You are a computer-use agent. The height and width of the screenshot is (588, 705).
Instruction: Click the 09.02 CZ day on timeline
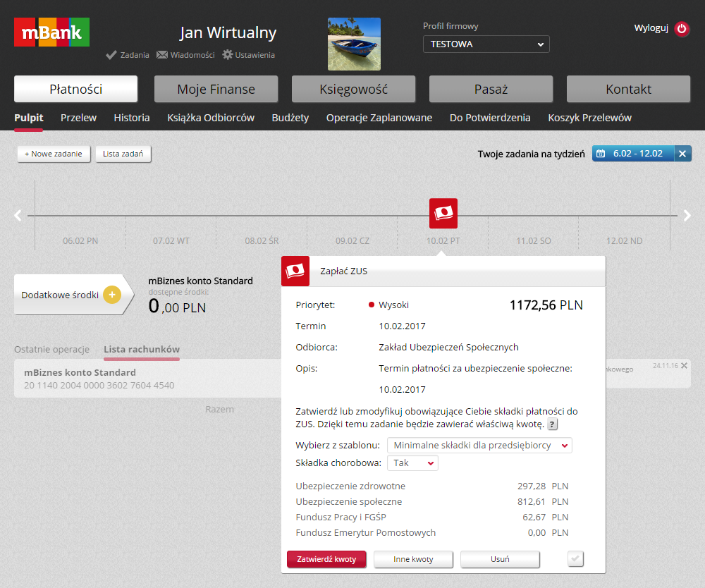(352, 241)
